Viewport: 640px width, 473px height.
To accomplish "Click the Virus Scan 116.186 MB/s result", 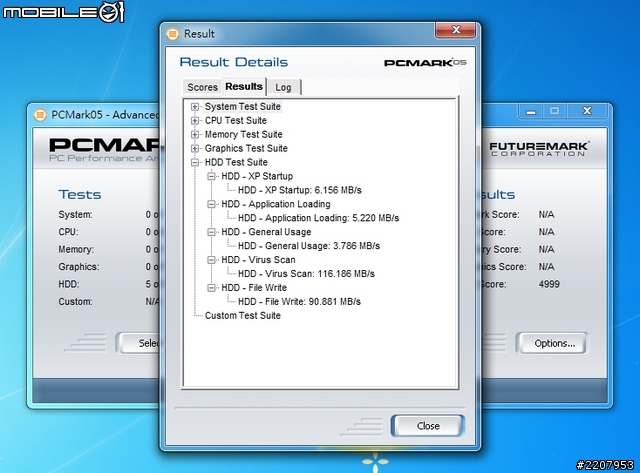I will pyautogui.click(x=306, y=274).
